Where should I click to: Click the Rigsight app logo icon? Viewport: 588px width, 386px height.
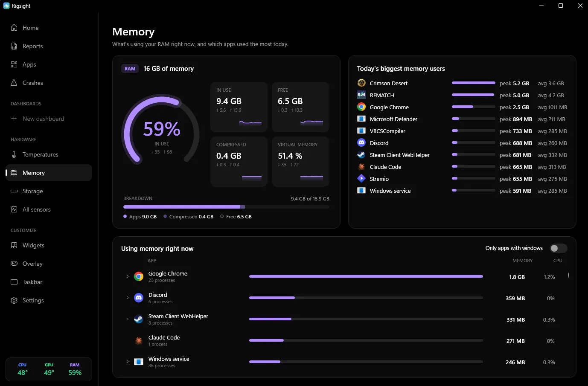coord(6,6)
